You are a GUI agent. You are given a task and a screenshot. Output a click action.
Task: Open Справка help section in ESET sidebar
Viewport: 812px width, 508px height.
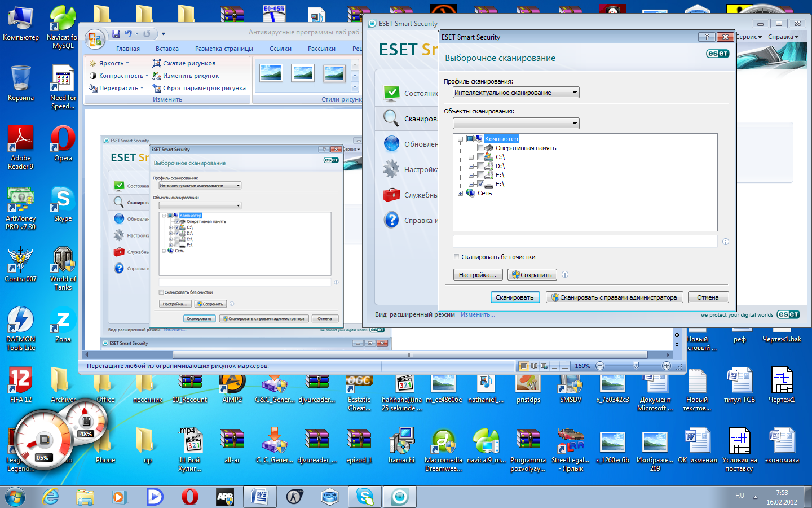410,220
